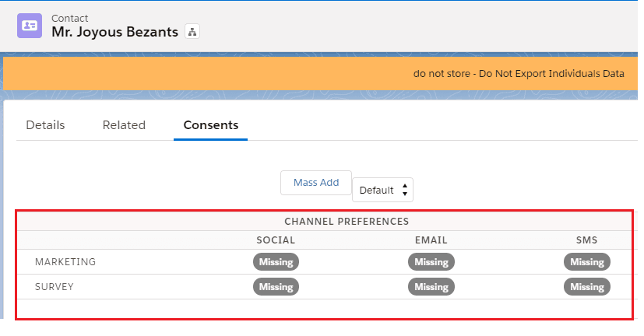The image size is (644, 336).
Task: Expand the Default dropdown
Action: point(382,190)
